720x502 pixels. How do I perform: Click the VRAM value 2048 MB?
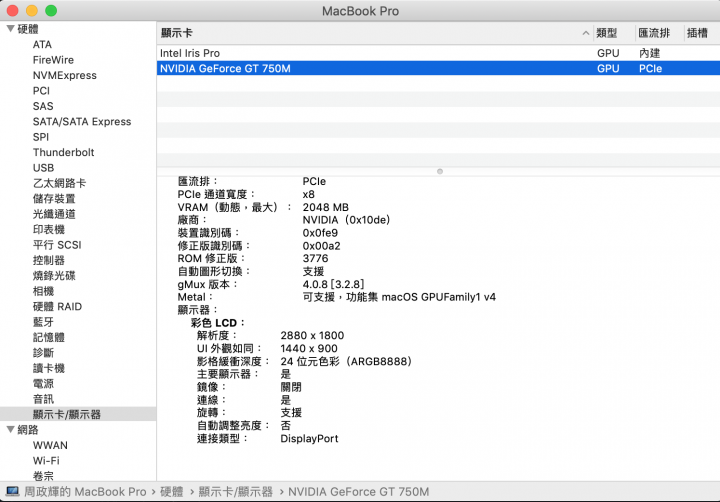click(x=326, y=207)
